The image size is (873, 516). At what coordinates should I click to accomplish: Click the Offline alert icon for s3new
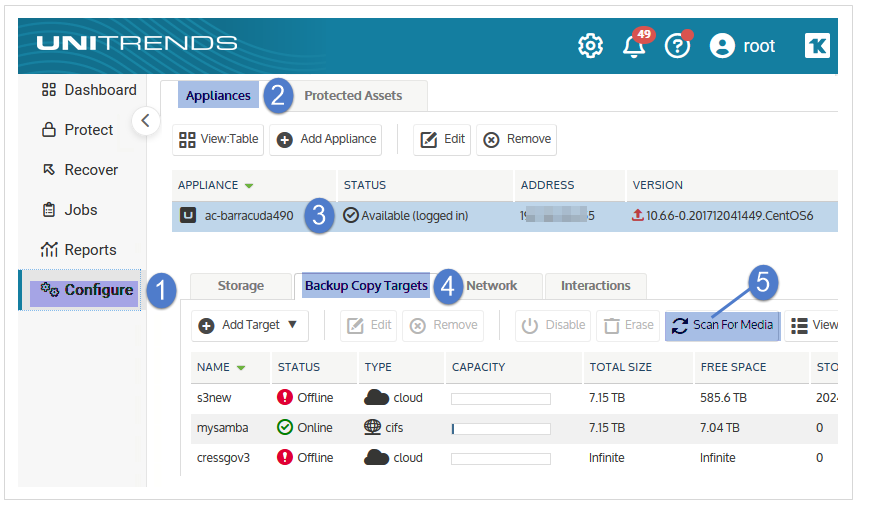point(285,397)
